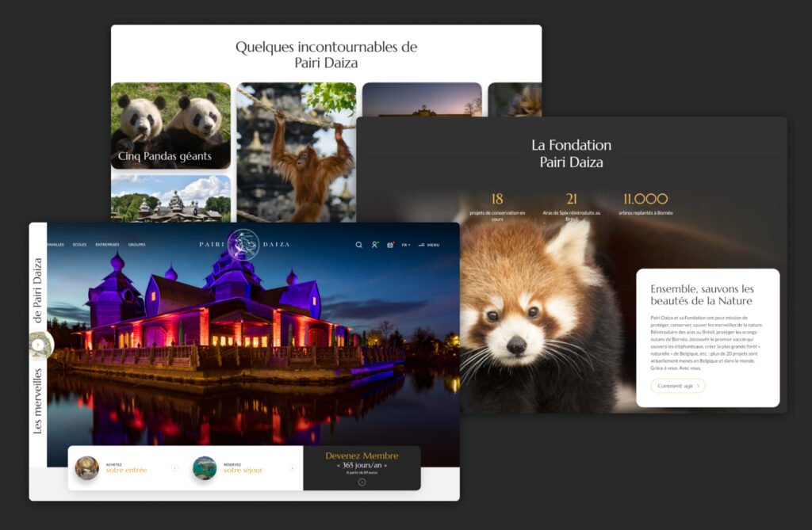812x530 pixels.
Task: Click the arrow next to 'votre séjour'
Action: click(x=292, y=468)
